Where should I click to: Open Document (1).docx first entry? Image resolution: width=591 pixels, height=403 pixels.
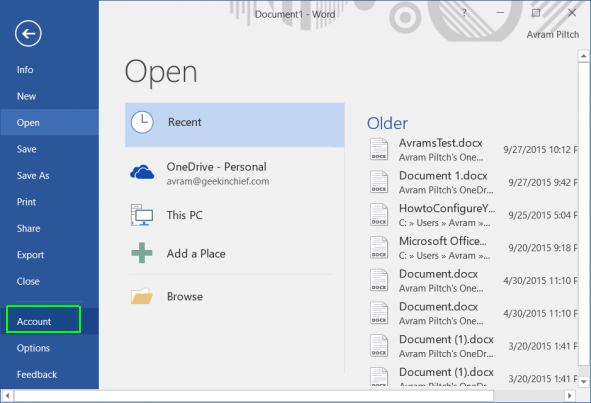[472, 346]
